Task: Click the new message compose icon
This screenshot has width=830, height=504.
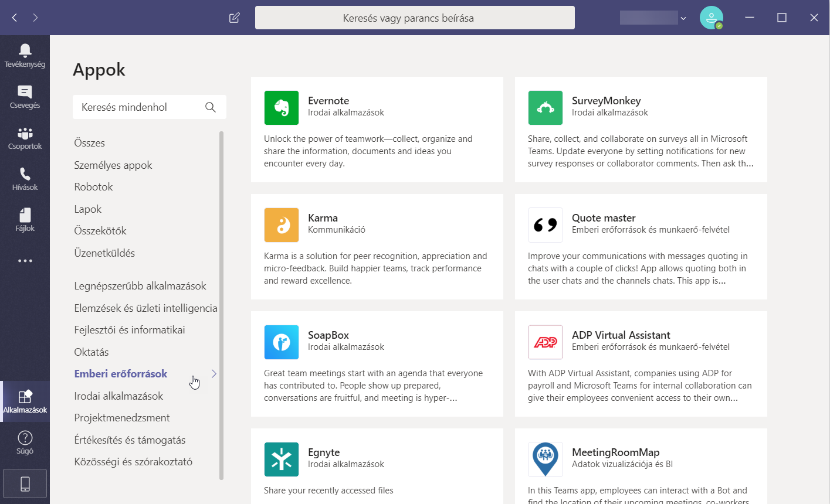Action: pyautogui.click(x=235, y=18)
